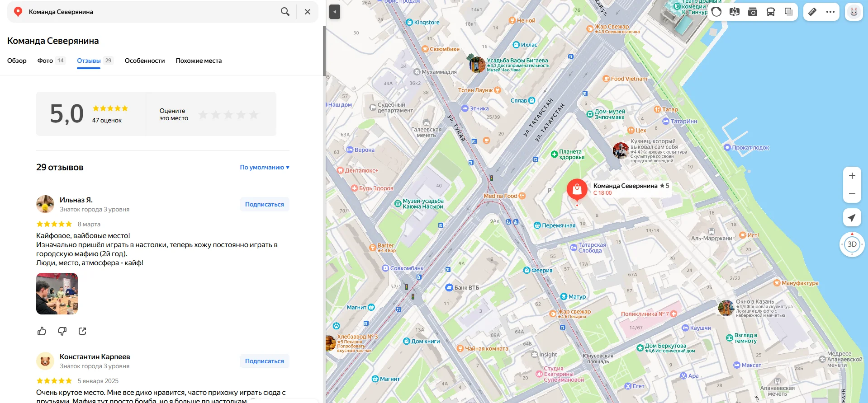Switch to the Обзор tab
Viewport: 868px width, 403px height.
17,61
